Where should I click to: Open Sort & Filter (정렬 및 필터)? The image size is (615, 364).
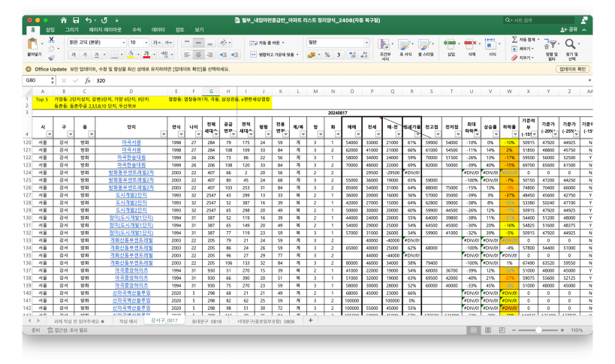click(551, 50)
